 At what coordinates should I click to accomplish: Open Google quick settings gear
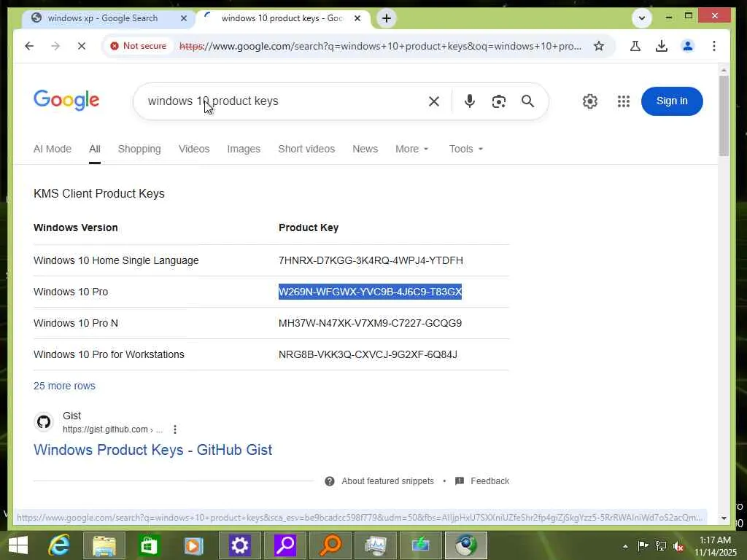pos(589,101)
